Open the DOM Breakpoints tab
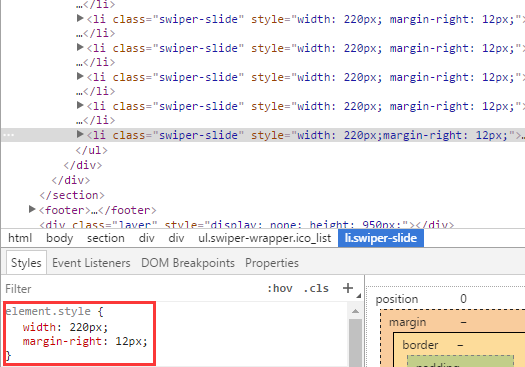Image resolution: width=525 pixels, height=367 pixels. point(188,263)
